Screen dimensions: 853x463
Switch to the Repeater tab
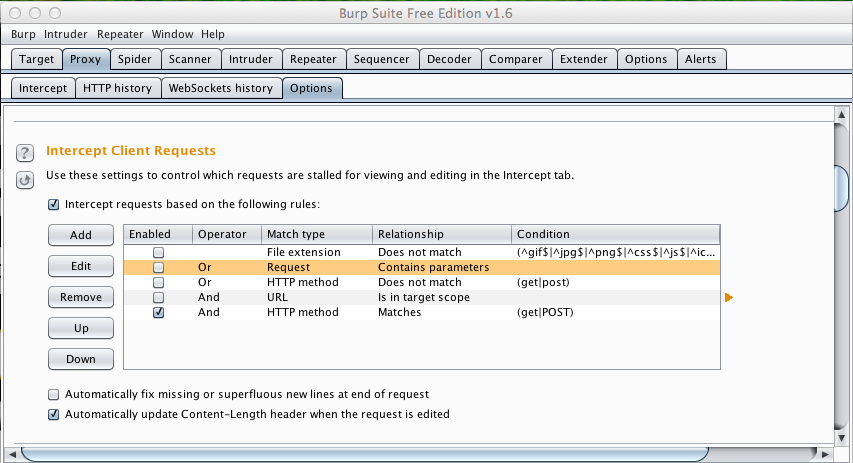coord(314,59)
